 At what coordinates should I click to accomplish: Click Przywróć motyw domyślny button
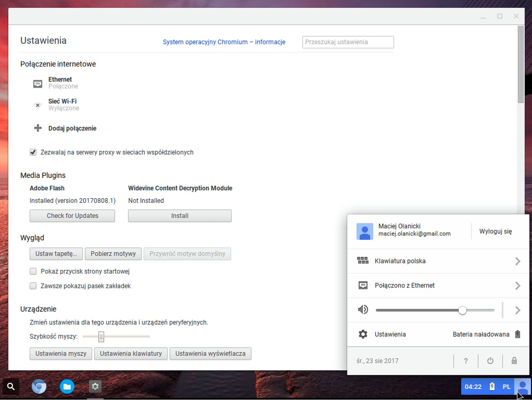click(x=187, y=254)
